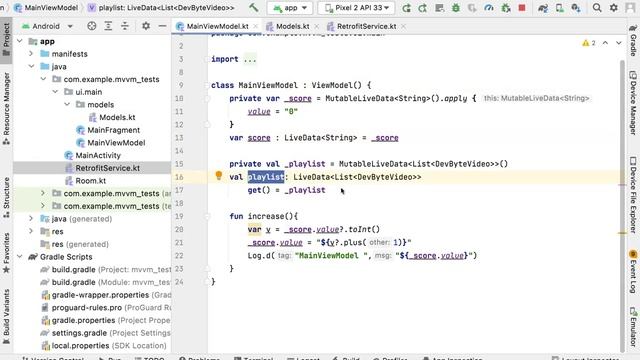Click playlist breadcrumb in navigation bar
The image size is (640, 360).
(x=162, y=8)
